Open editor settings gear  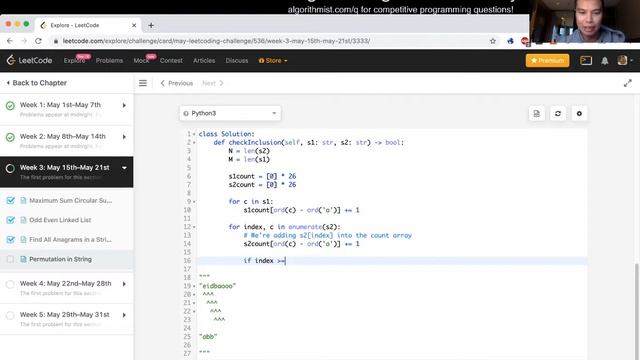coord(579,113)
